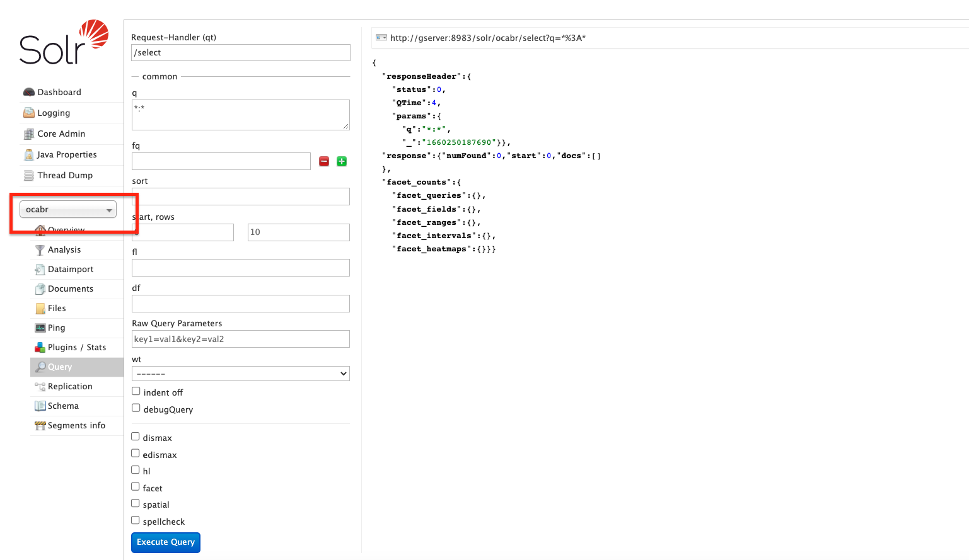Click the q query textarea
This screenshot has width=969, height=560.
tap(241, 115)
